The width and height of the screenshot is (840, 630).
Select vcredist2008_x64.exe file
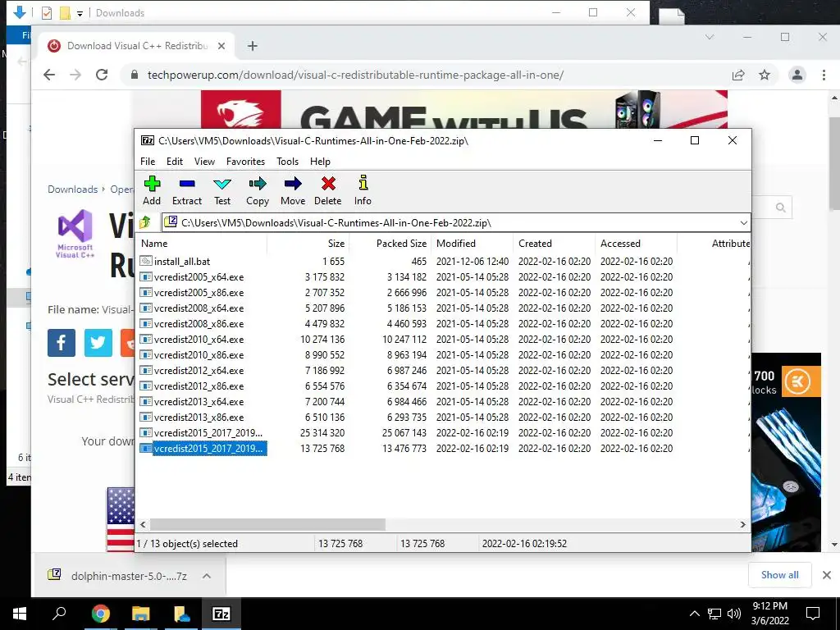[199, 308]
